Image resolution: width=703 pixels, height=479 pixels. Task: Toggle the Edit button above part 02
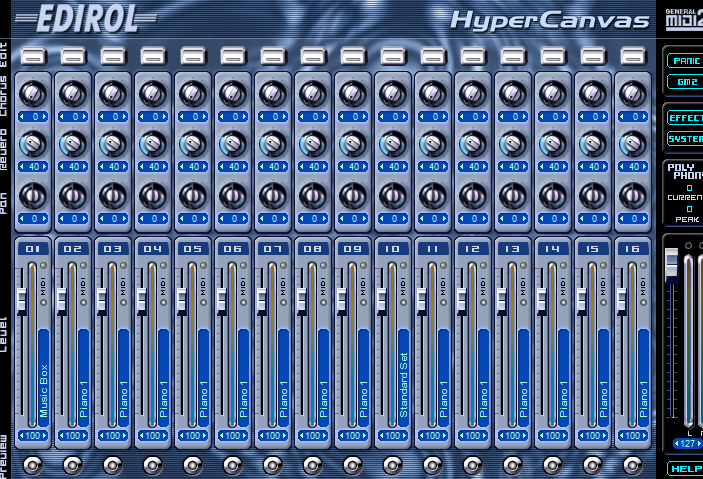[73, 57]
